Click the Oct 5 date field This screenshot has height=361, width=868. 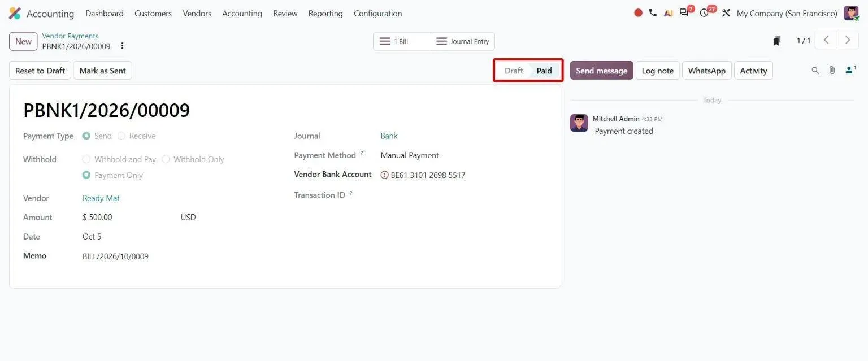pyautogui.click(x=92, y=237)
